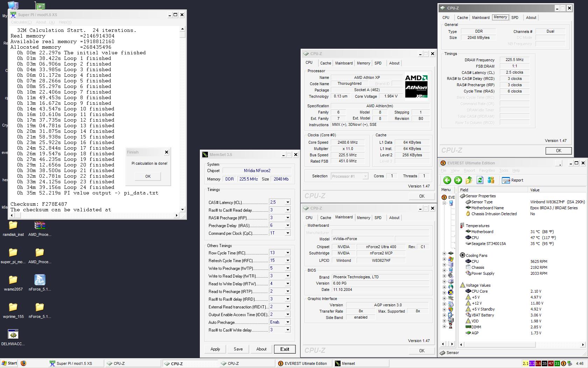Open ramdisk_inst desktop folder
This screenshot has height=368, width=588.
pyautogui.click(x=13, y=229)
